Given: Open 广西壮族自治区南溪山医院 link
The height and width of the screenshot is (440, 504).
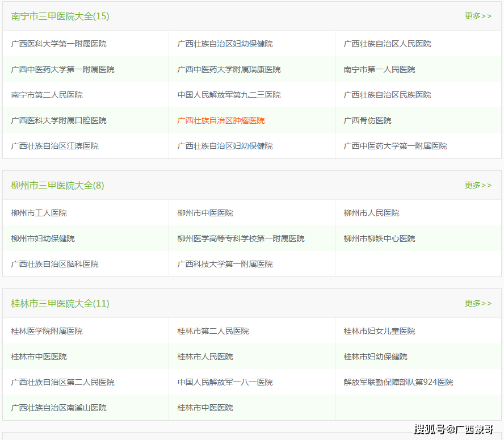Looking at the screenshot, I should [58, 408].
